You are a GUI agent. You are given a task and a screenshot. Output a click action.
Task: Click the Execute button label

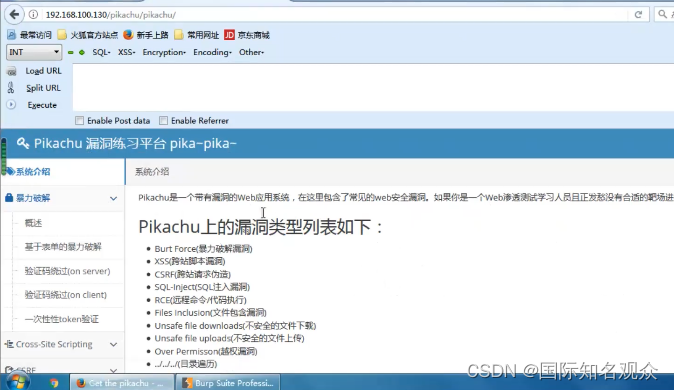coord(42,105)
